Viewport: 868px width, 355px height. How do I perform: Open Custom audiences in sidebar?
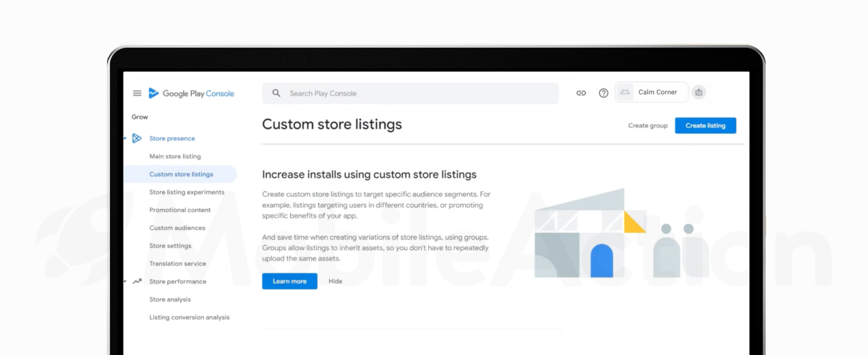coord(177,228)
